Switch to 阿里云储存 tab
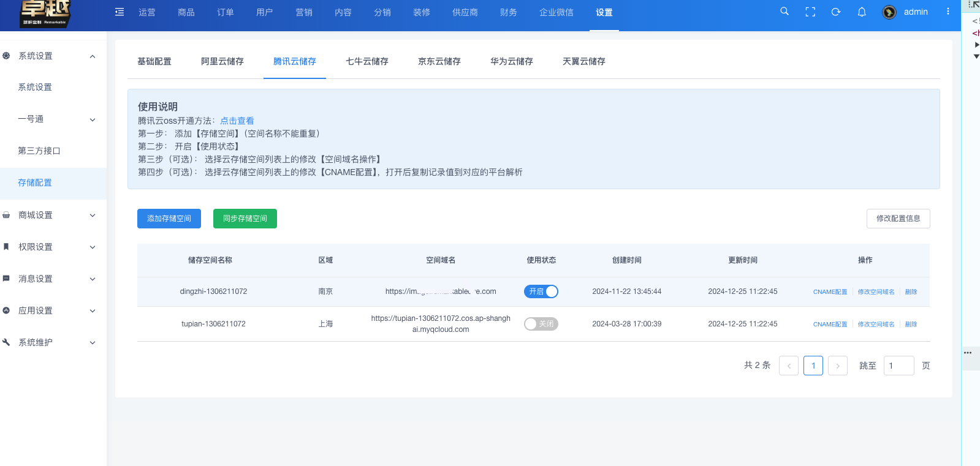Screen dimensions: 980x466 [222, 61]
